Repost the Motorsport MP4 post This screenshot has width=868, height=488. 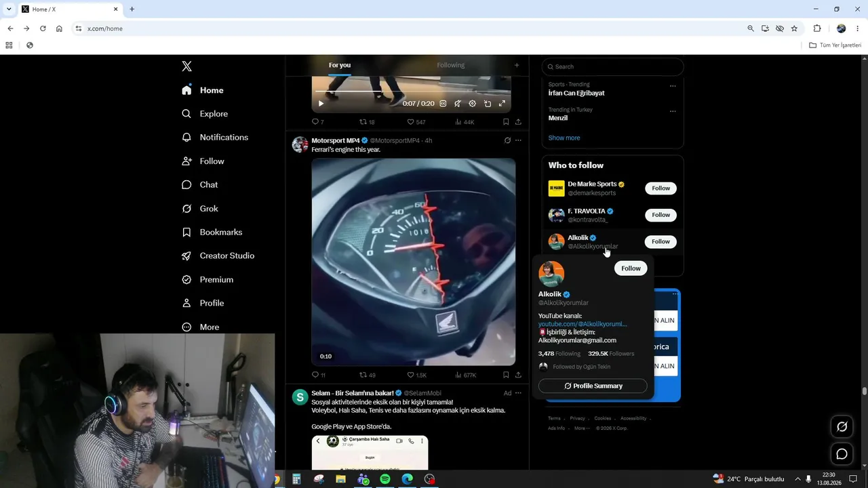[367, 375]
